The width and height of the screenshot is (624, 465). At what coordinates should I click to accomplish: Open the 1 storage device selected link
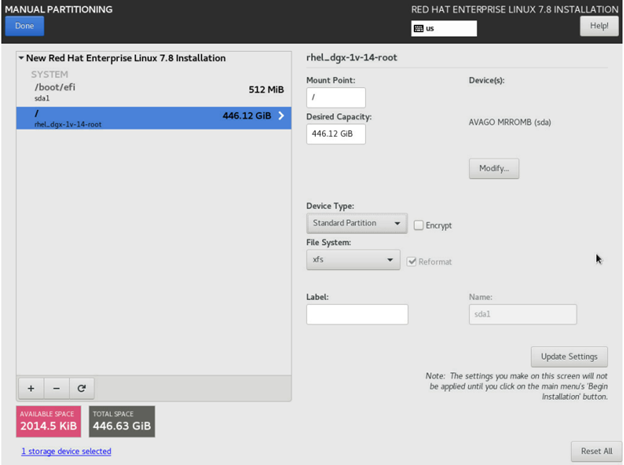pyautogui.click(x=66, y=452)
